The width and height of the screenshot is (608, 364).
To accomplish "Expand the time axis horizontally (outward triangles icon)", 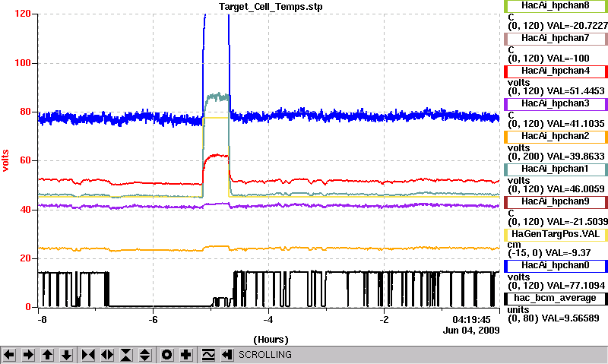I will 107,355.
